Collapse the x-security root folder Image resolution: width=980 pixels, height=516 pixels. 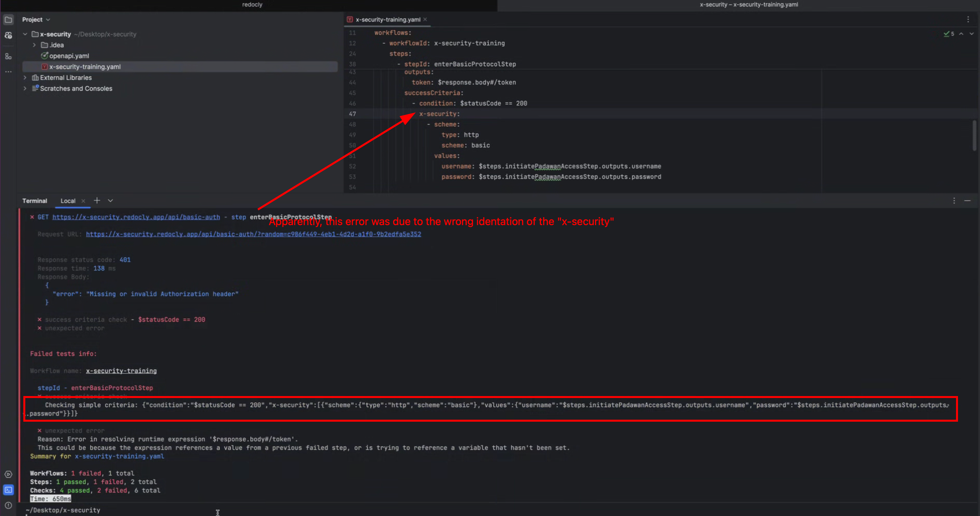[25, 34]
